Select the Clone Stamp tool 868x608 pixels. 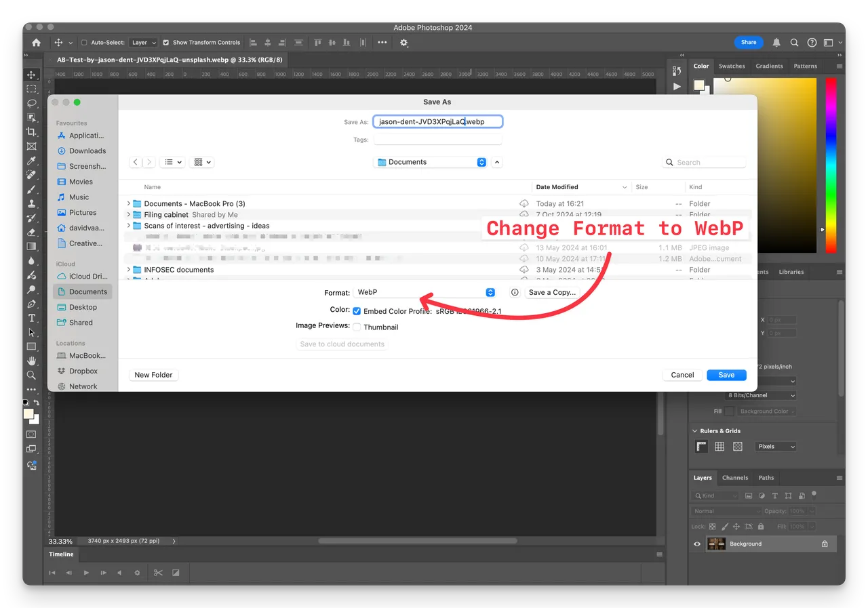coord(31,203)
